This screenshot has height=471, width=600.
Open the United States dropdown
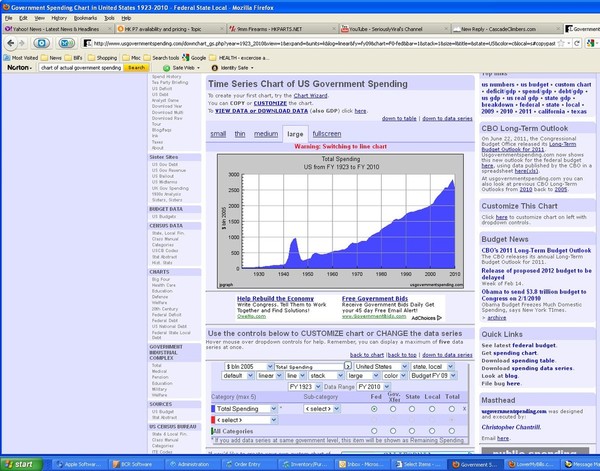381,367
